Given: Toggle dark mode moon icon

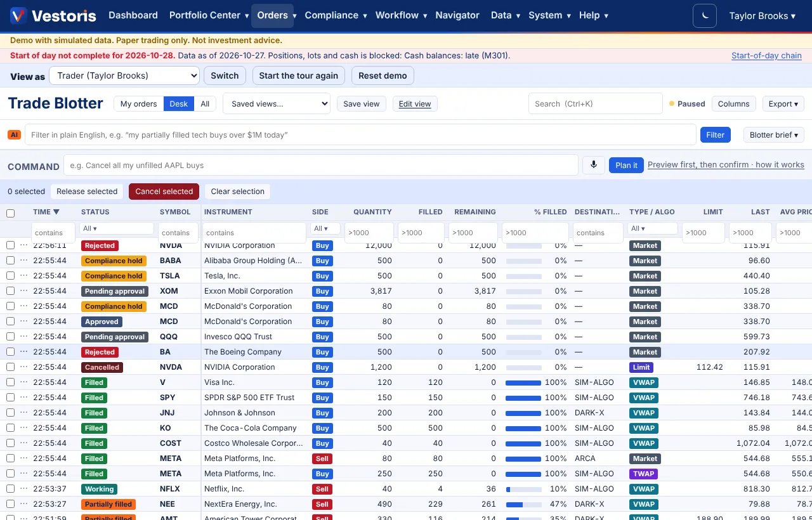Looking at the screenshot, I should (705, 16).
